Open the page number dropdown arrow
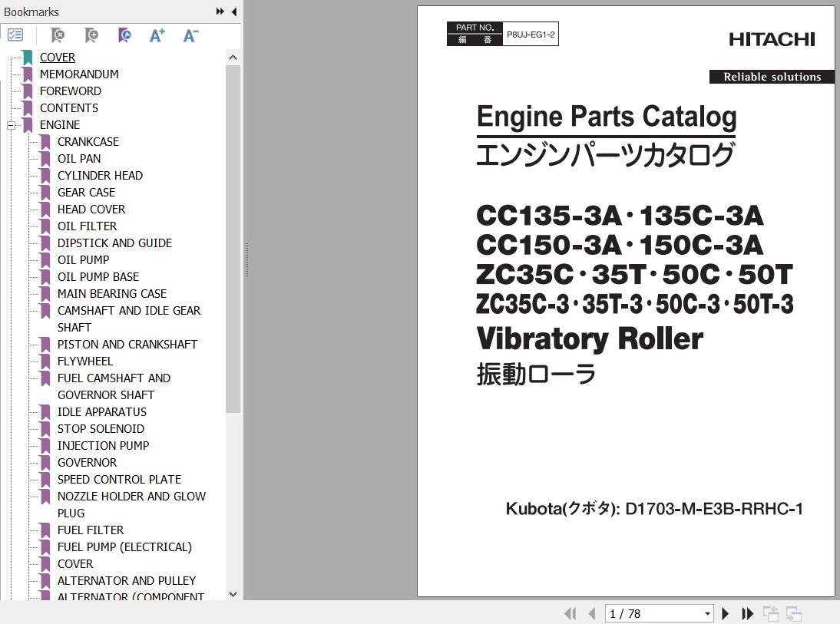The width and height of the screenshot is (840, 624). (708, 614)
